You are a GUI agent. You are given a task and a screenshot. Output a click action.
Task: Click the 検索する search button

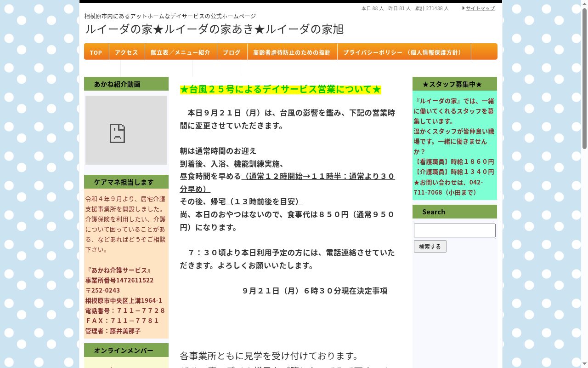430,247
